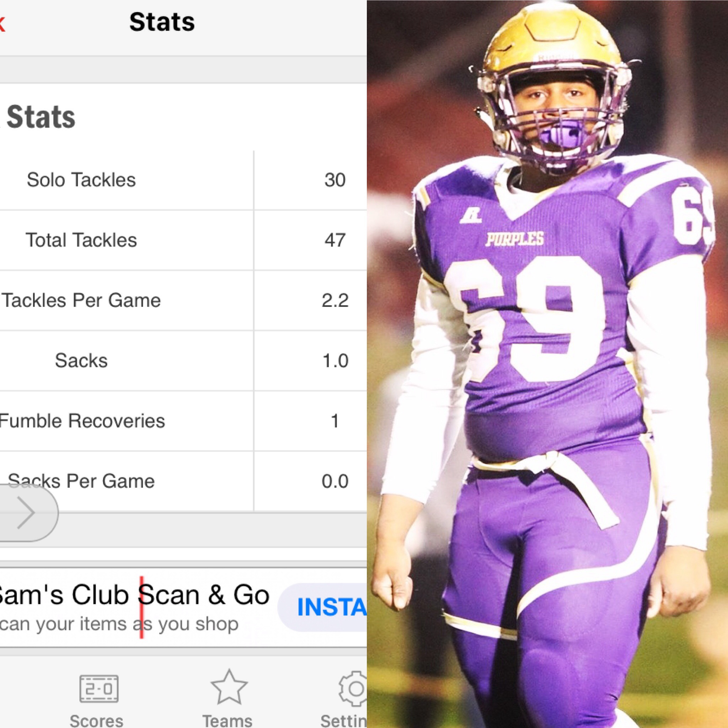Screen dimensions: 728x728
Task: Tap the Sacks stat row
Action: [x=183, y=361]
